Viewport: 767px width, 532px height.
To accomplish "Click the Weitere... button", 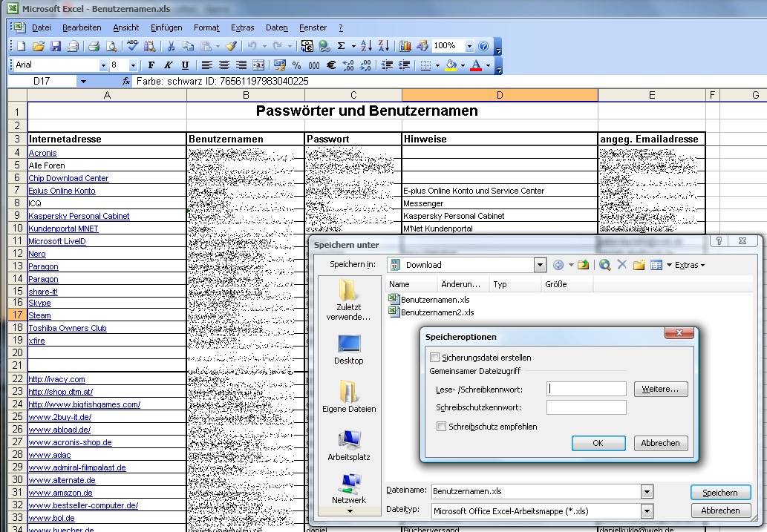I will (x=660, y=390).
